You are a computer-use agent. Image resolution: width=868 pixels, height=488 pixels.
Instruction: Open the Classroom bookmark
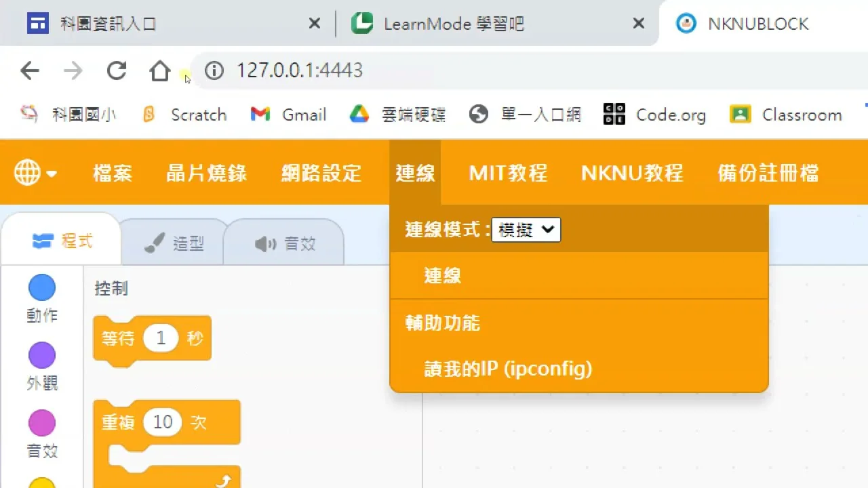point(786,115)
